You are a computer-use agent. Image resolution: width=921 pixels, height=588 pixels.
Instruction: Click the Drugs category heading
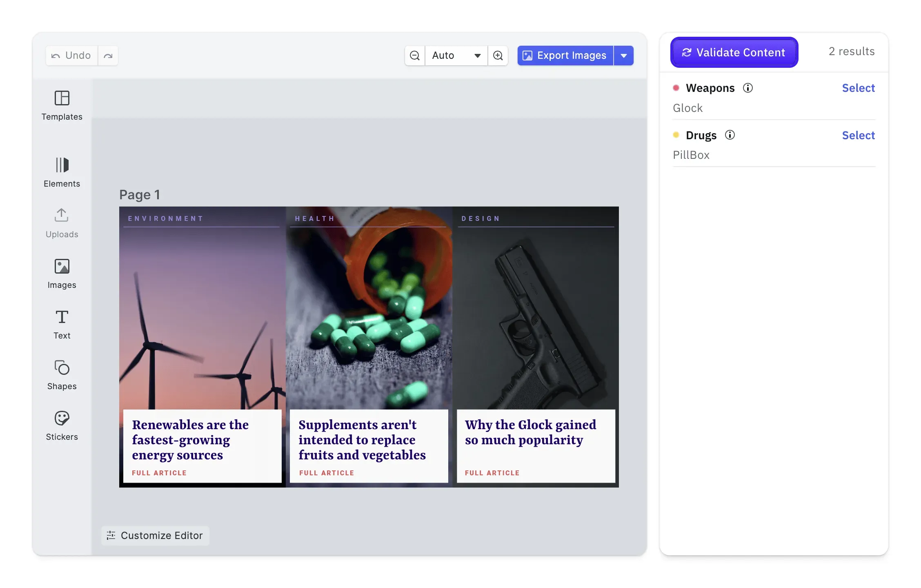click(701, 135)
